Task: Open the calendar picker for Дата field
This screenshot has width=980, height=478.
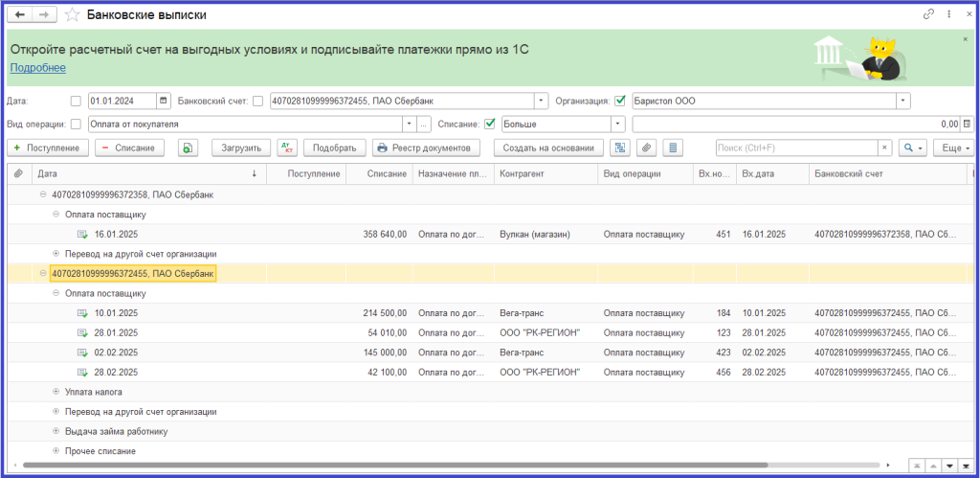Action: (x=164, y=101)
